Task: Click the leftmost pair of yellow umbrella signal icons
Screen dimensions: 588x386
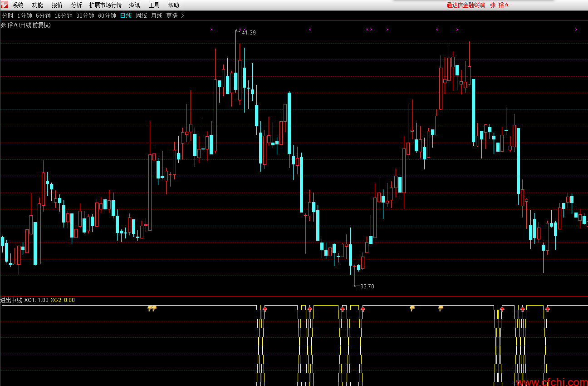Action: point(152,309)
